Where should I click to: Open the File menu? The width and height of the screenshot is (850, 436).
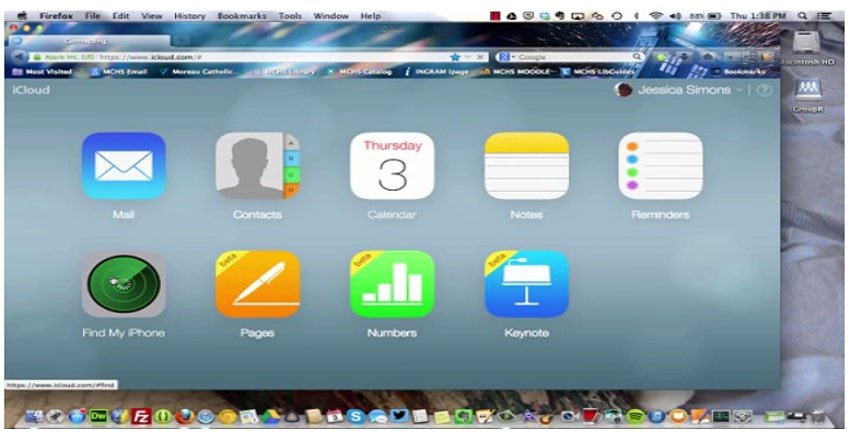pyautogui.click(x=93, y=16)
